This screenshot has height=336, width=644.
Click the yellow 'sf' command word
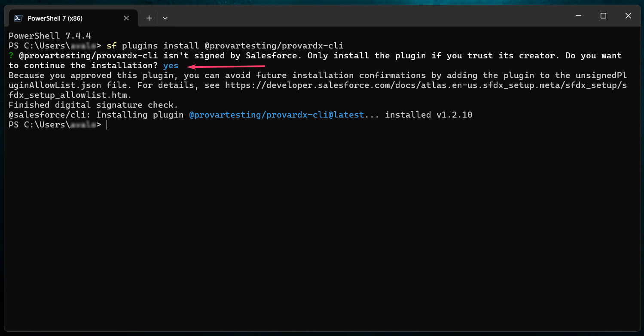click(x=111, y=46)
